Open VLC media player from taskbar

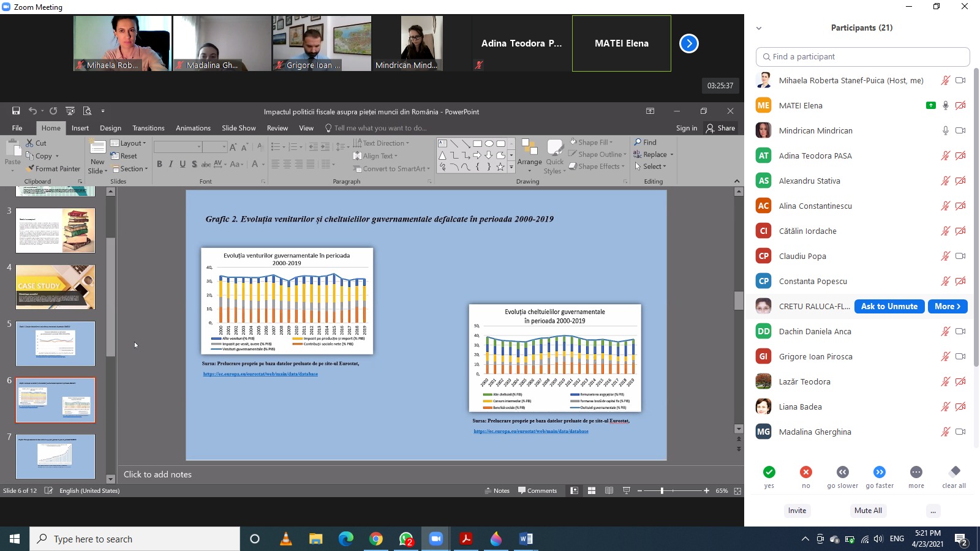click(x=286, y=539)
